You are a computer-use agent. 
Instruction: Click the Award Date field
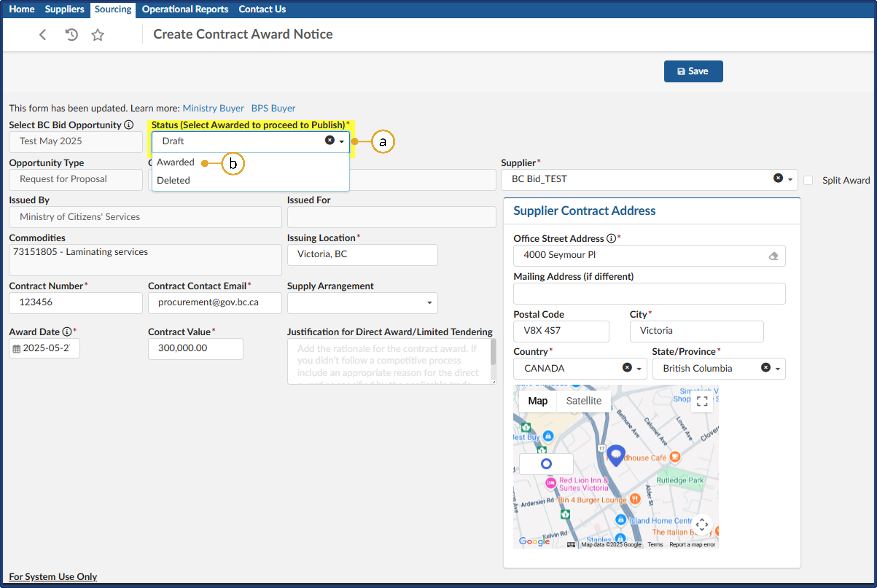[45, 348]
